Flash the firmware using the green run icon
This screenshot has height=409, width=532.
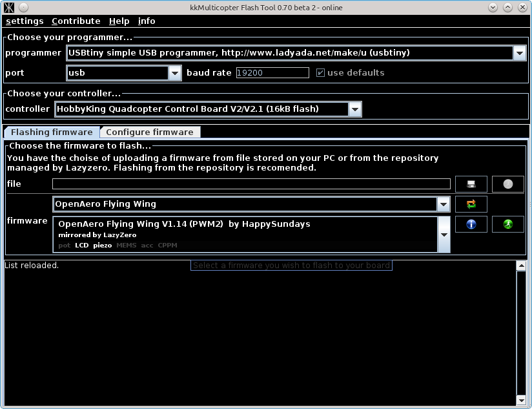pos(508,224)
